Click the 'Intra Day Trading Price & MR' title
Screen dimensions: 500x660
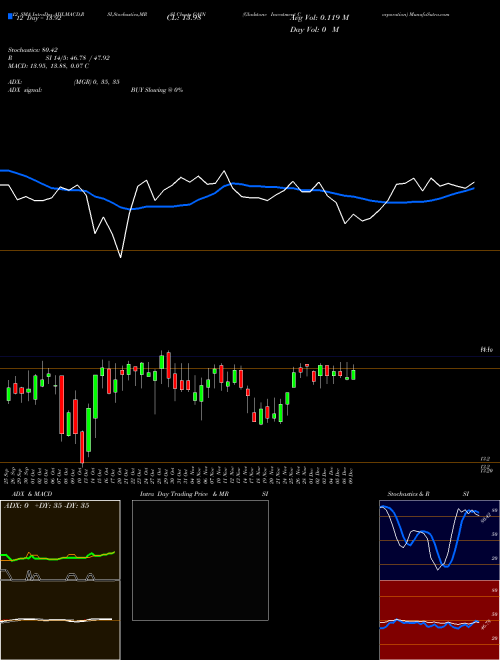point(184,494)
